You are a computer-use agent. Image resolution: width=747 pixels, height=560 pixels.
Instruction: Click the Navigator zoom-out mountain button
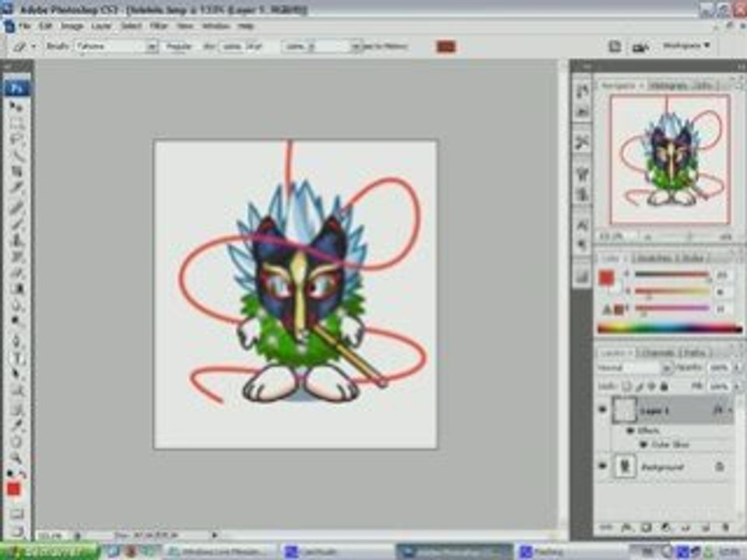coord(647,236)
